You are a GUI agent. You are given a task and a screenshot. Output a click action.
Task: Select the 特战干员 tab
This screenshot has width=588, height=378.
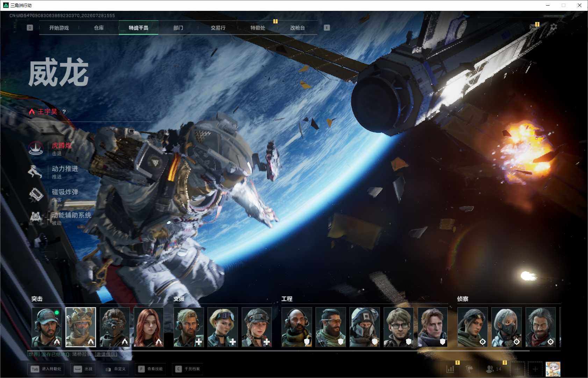[x=138, y=28]
